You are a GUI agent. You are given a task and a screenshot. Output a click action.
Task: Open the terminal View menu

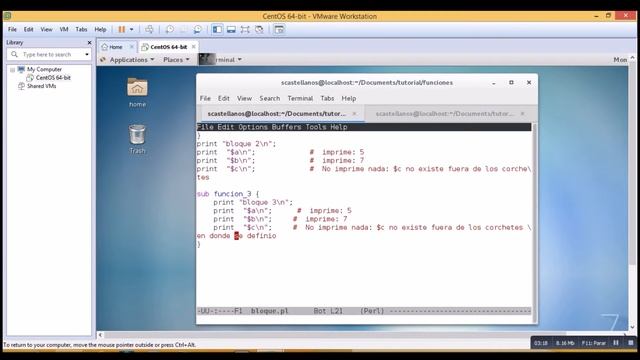tap(244, 98)
